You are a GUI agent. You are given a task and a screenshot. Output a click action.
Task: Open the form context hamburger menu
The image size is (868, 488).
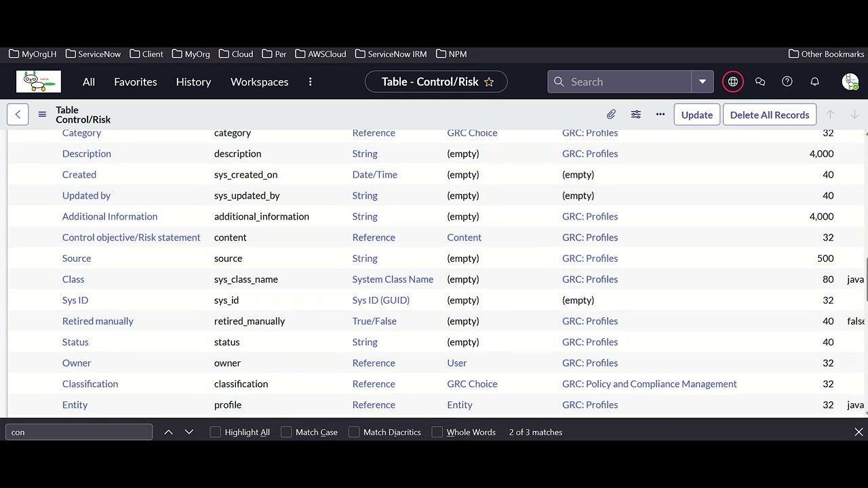click(x=42, y=115)
